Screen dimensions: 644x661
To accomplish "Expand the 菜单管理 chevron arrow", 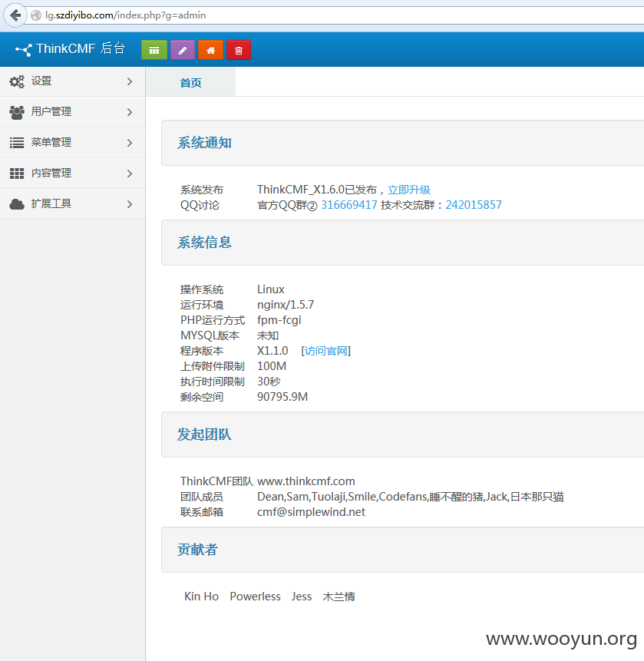I will click(130, 143).
